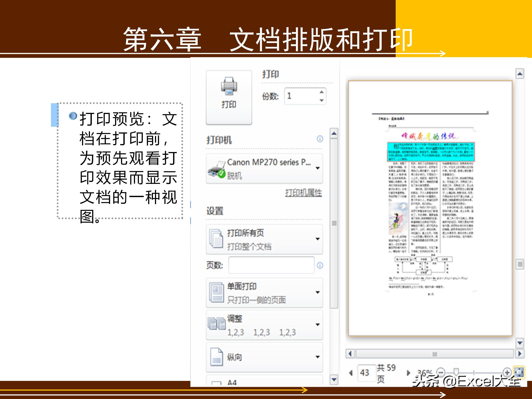Open the 打印机属性 link
532x399 pixels.
click(x=303, y=192)
